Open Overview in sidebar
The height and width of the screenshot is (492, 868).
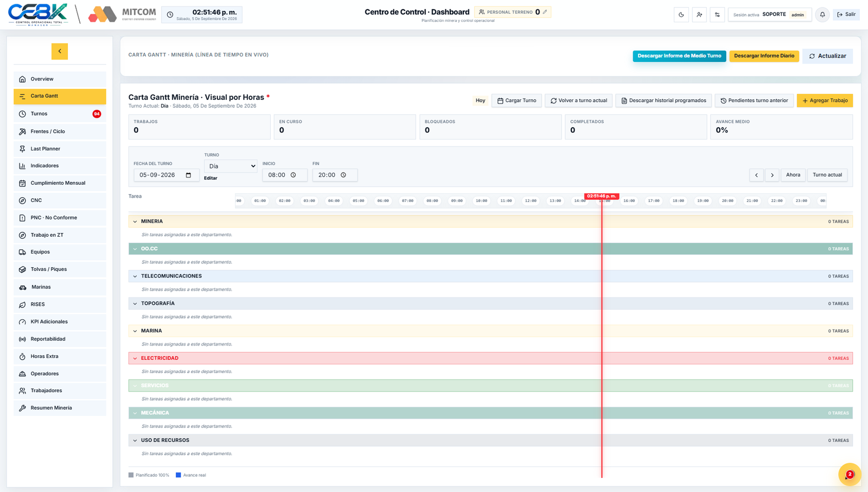click(60, 79)
